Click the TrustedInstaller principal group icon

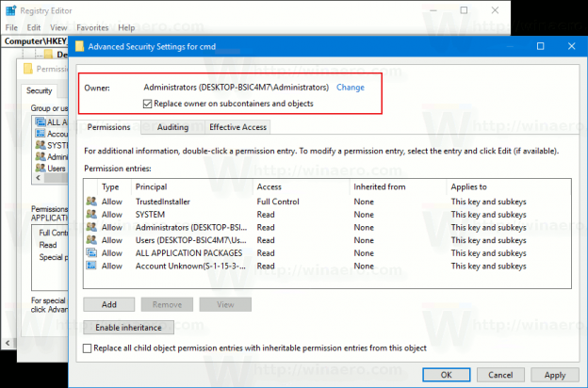(91, 202)
